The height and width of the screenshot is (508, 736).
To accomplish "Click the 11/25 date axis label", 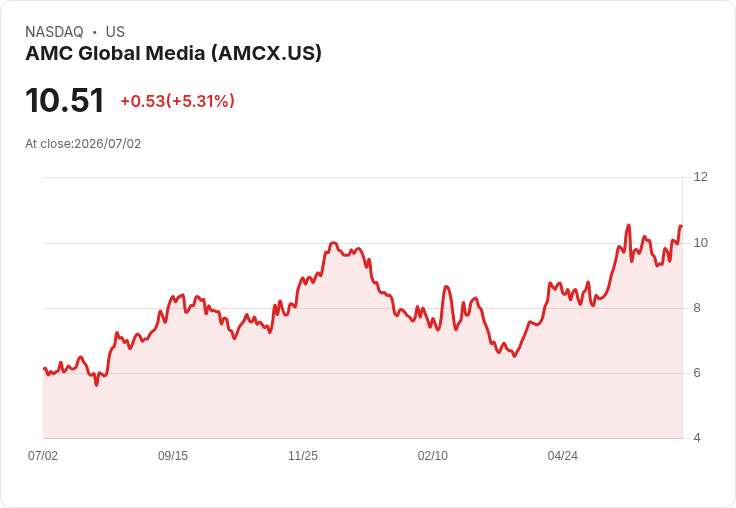I will pos(303,456).
